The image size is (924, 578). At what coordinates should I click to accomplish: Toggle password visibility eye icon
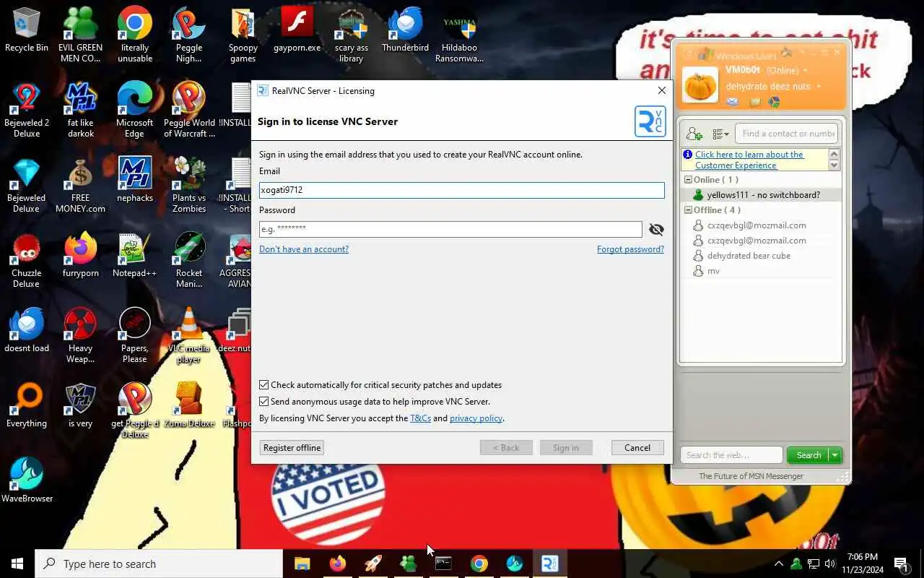point(656,229)
